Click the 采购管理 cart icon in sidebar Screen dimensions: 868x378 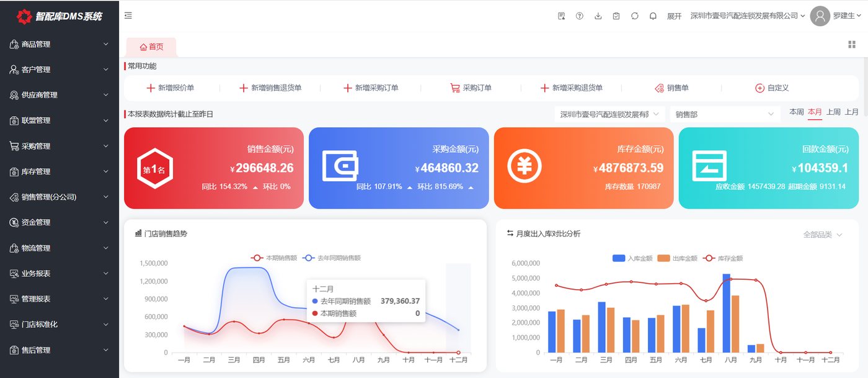point(14,146)
